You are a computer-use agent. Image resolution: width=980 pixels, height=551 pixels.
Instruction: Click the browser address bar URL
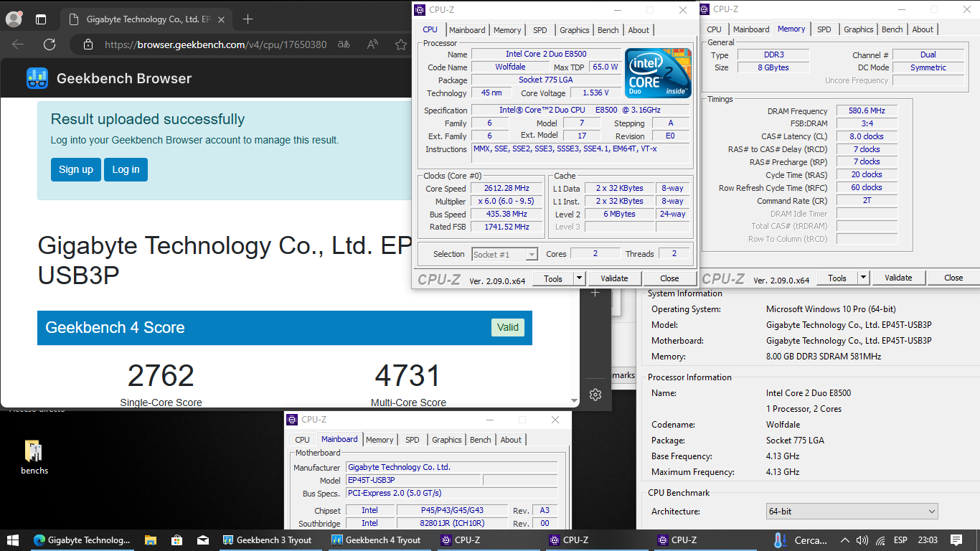point(215,44)
